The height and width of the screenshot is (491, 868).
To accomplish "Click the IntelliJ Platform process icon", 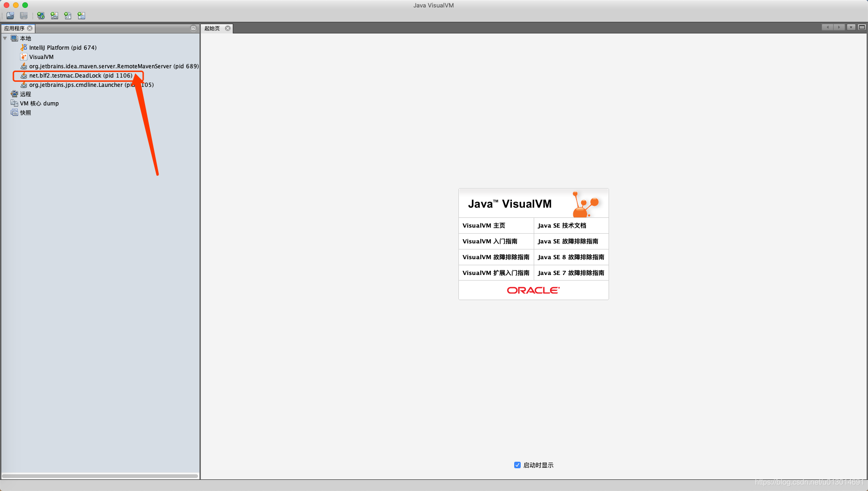I will (x=24, y=47).
